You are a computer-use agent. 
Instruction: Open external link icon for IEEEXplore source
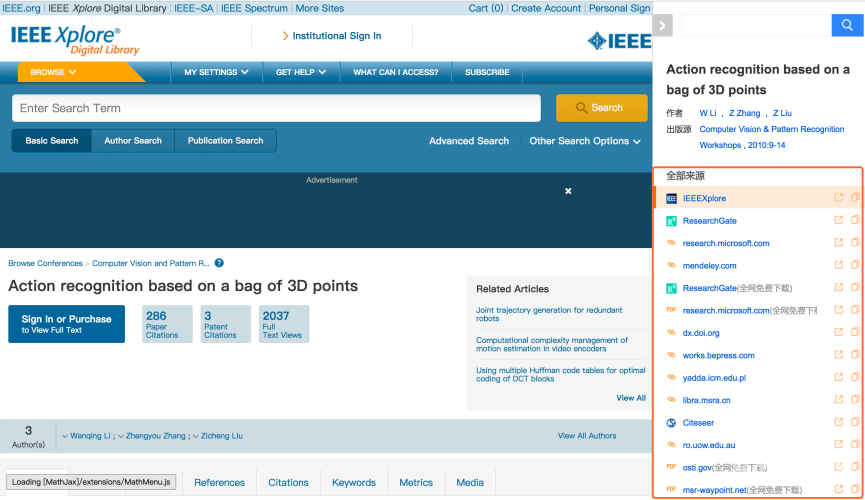tap(839, 198)
